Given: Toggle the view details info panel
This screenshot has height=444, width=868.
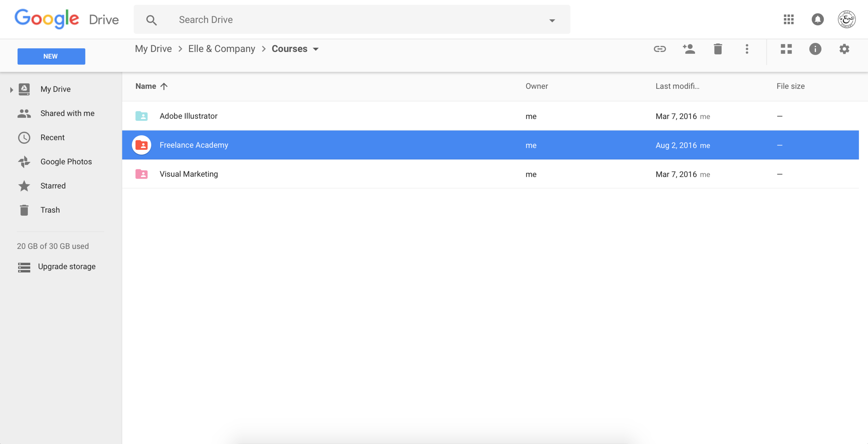Looking at the screenshot, I should (x=815, y=49).
